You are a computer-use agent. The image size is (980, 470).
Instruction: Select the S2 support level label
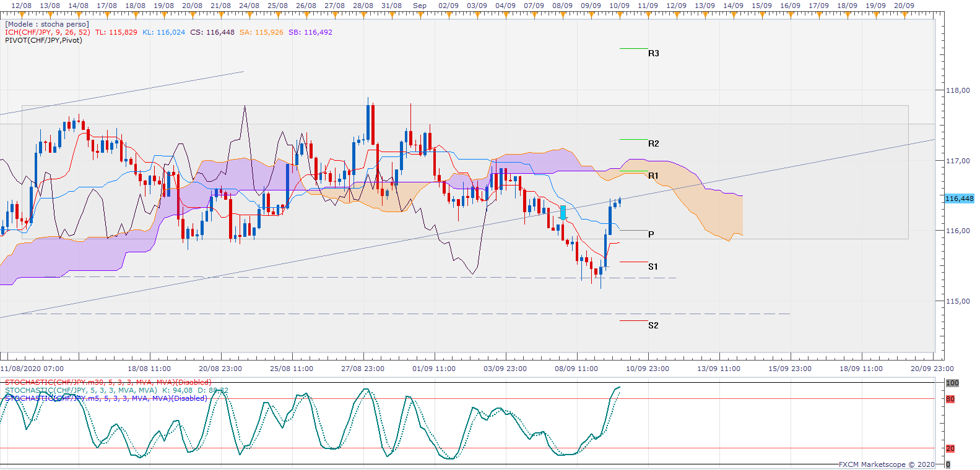pyautogui.click(x=653, y=325)
